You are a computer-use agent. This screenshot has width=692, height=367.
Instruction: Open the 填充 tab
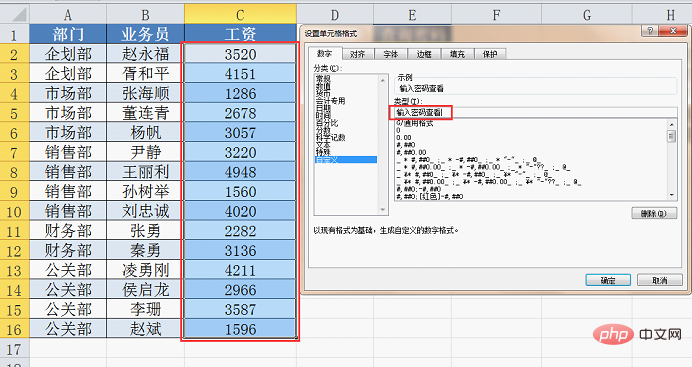pyautogui.click(x=457, y=54)
